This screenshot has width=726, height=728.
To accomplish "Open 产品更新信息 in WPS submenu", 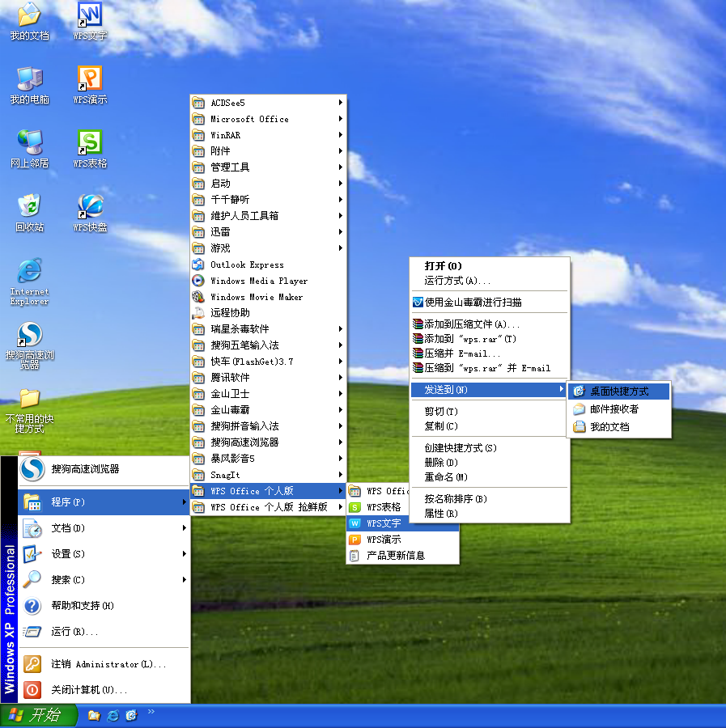I will pos(403,555).
